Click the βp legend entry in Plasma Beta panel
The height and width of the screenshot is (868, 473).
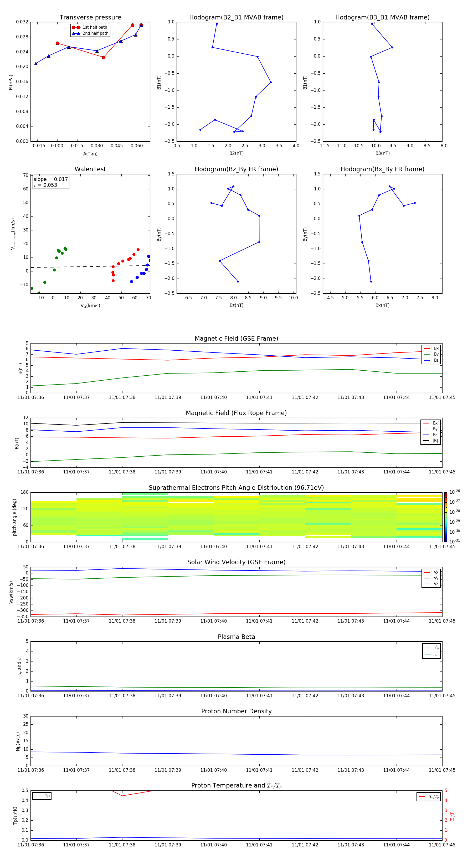pos(431,647)
